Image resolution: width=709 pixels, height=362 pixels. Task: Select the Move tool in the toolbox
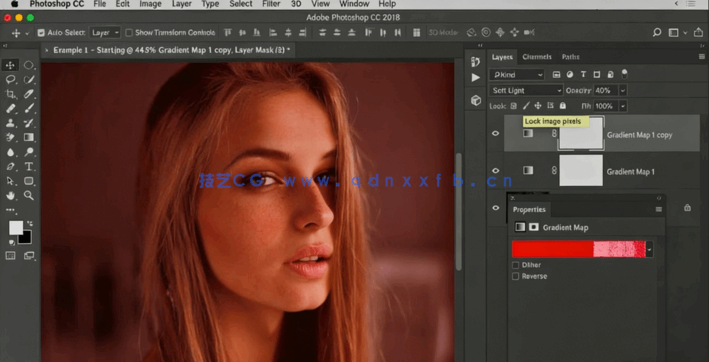click(x=10, y=66)
